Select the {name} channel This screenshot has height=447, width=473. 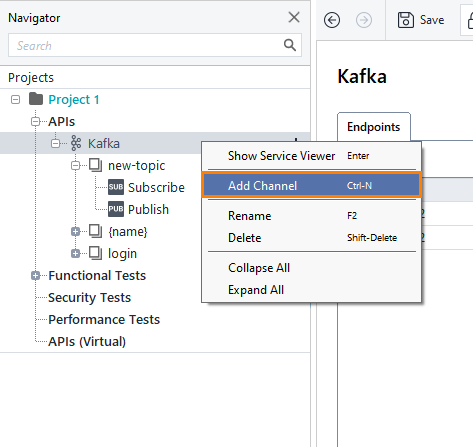click(128, 232)
